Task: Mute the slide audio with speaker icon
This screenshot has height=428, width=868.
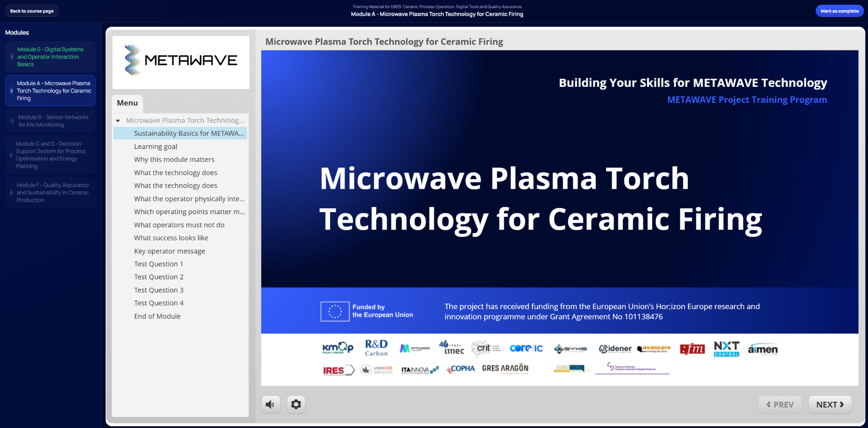Action: (x=270, y=405)
